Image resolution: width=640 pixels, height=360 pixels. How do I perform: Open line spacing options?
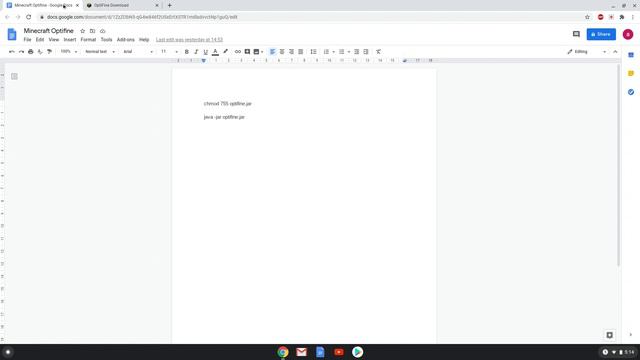tap(313, 52)
